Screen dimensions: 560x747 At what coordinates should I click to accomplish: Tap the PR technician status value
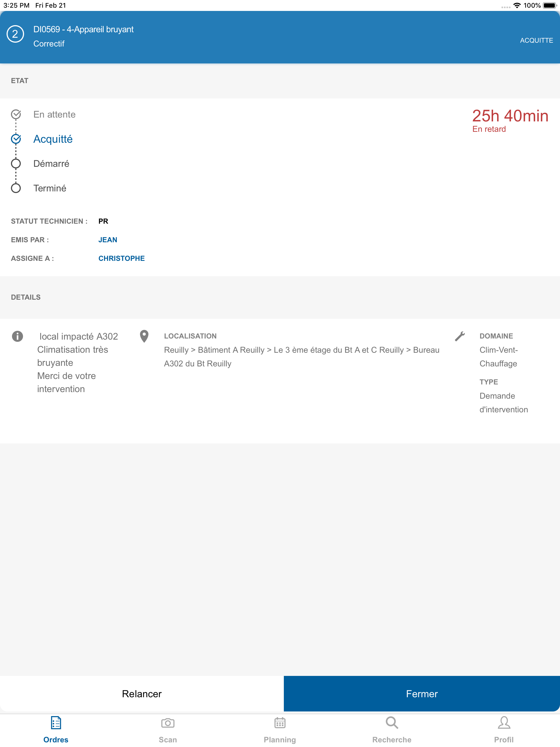click(103, 221)
